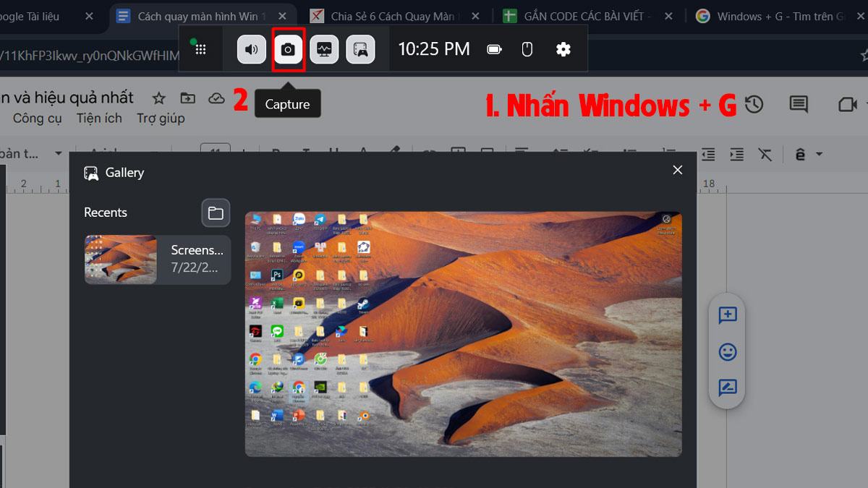Open version history clock icon in Docs
868x488 pixels.
coord(754,105)
